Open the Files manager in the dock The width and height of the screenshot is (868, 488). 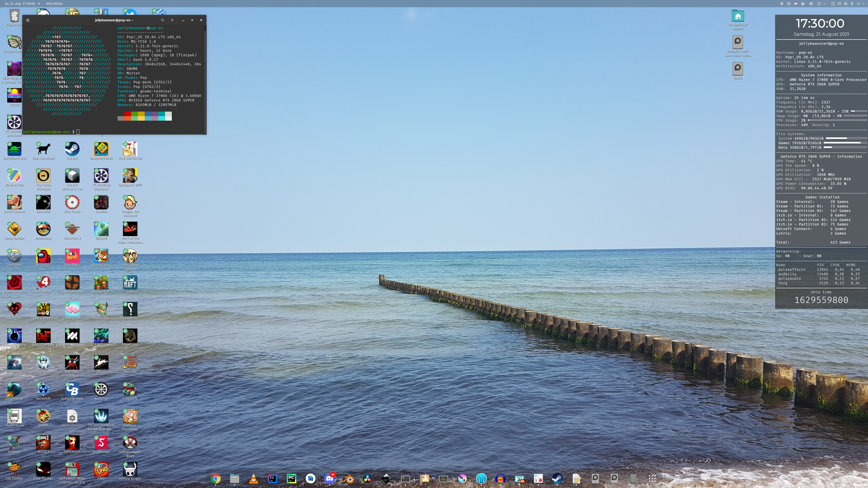[x=235, y=478]
